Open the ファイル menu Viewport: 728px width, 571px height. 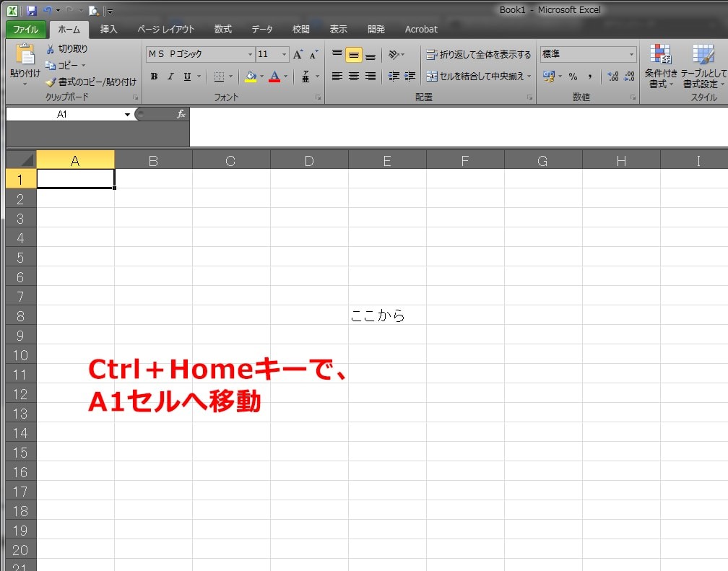coord(25,30)
